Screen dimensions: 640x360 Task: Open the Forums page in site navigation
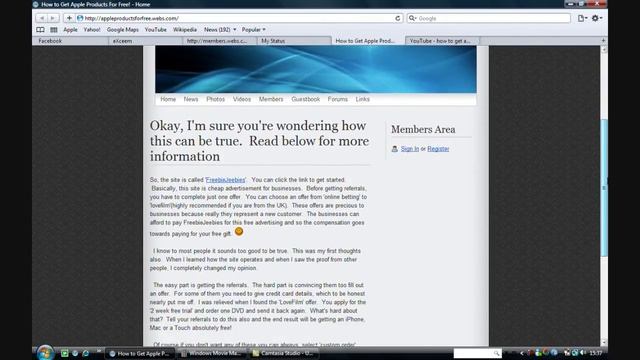338,99
